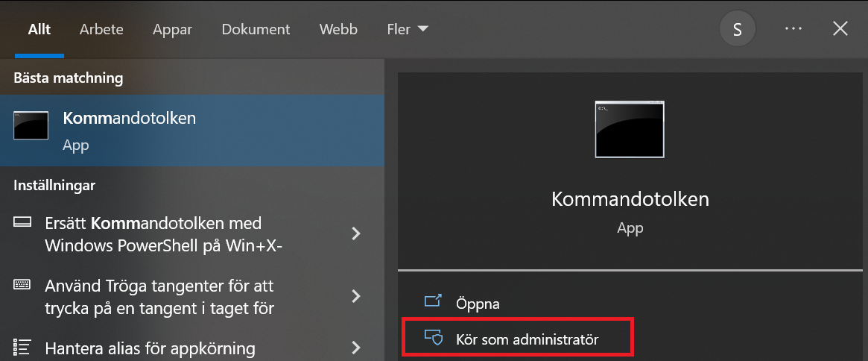This screenshot has height=361, width=868.
Task: Choose Kör som administratör
Action: (527, 339)
